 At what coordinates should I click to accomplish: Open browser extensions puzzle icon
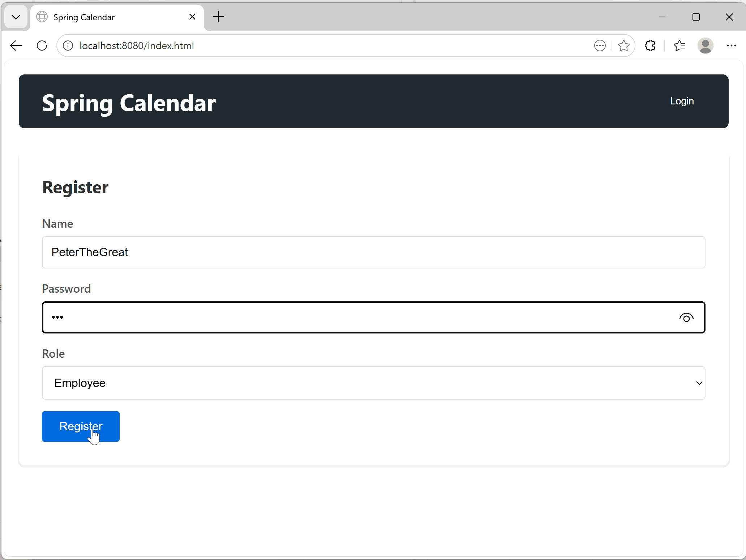tap(650, 46)
